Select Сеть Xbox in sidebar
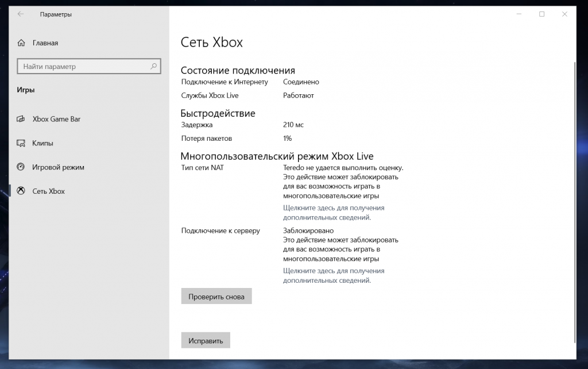The image size is (588, 369). tap(48, 191)
